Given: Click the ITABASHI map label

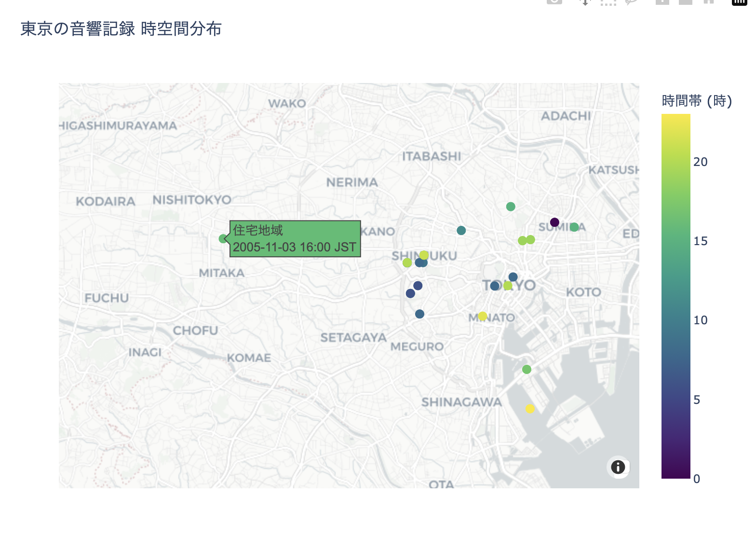Looking at the screenshot, I should click(x=432, y=156).
